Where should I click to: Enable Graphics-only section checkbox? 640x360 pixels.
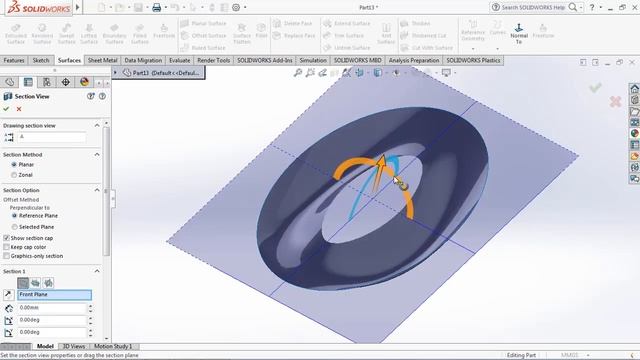pyautogui.click(x=7, y=256)
